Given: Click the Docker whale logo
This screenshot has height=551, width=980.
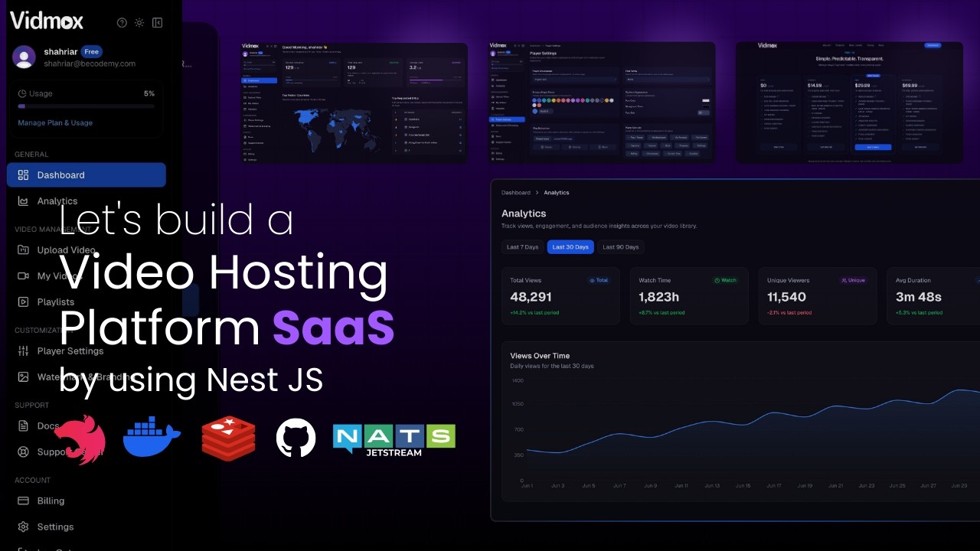Looking at the screenshot, I should pyautogui.click(x=152, y=437).
